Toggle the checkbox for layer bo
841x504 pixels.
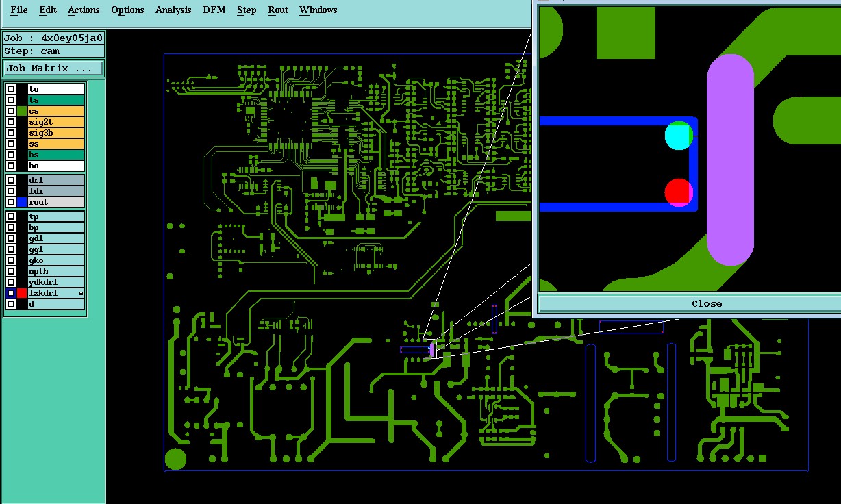(11, 166)
